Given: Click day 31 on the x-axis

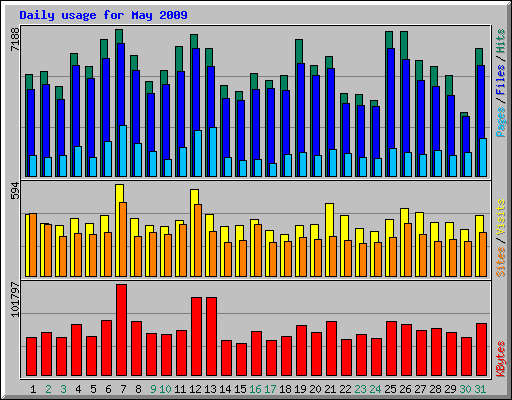Looking at the screenshot, I should [480, 389].
